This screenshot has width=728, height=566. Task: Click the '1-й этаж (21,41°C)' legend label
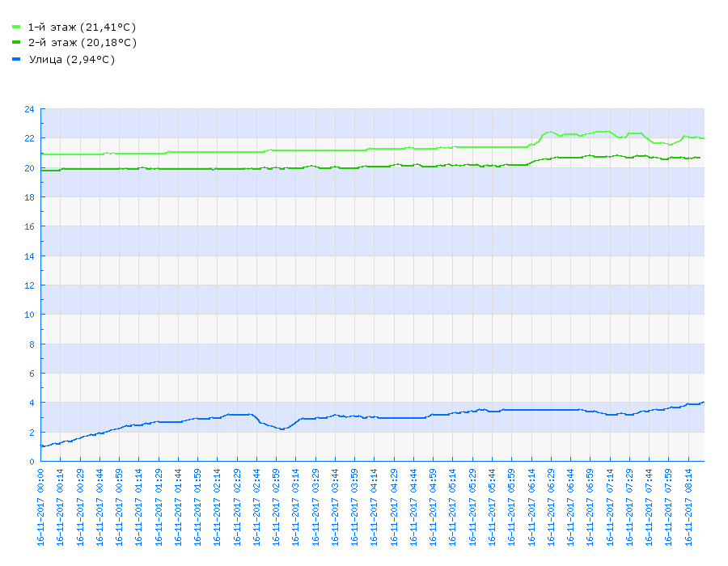pos(83,27)
